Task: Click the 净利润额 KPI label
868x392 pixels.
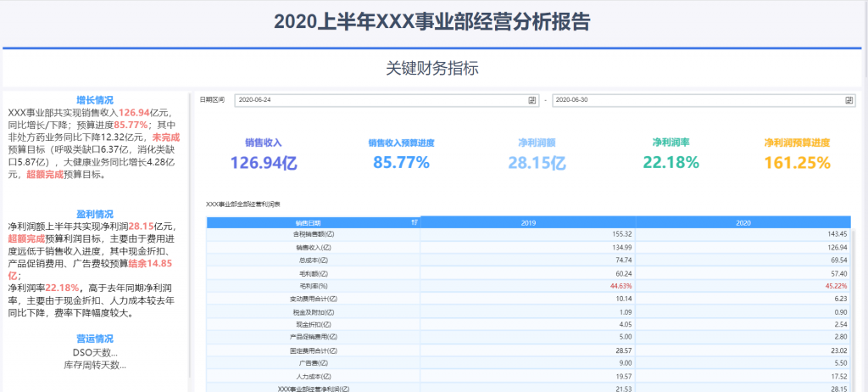Action: (537, 143)
